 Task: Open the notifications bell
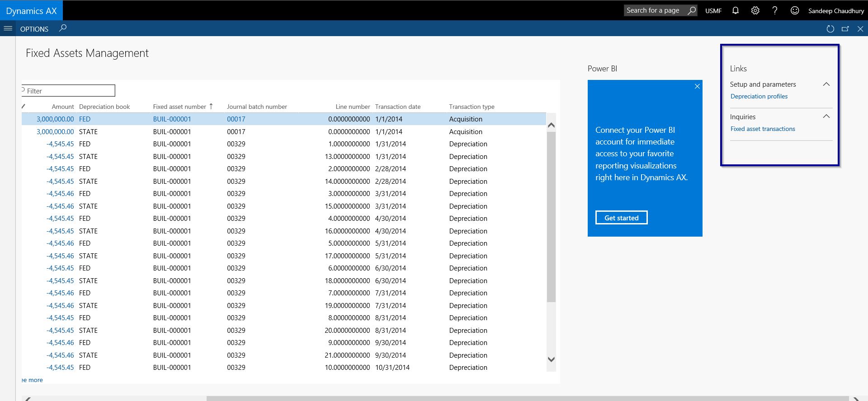point(735,10)
